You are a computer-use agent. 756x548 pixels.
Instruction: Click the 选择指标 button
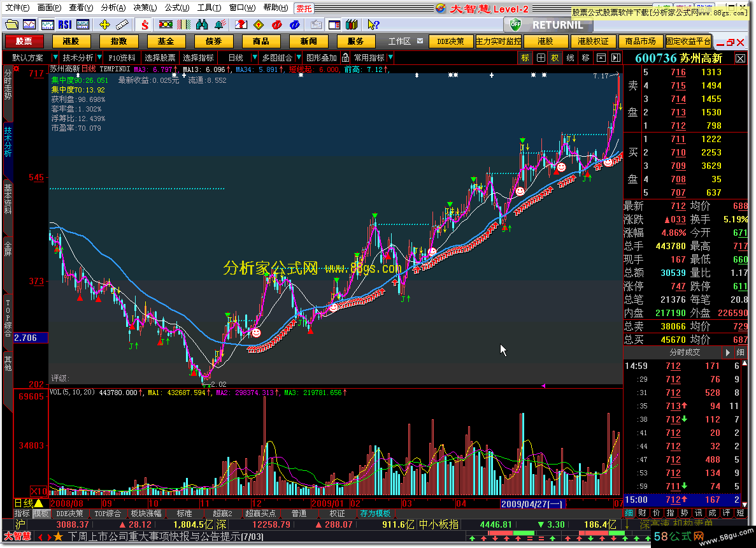point(198,58)
